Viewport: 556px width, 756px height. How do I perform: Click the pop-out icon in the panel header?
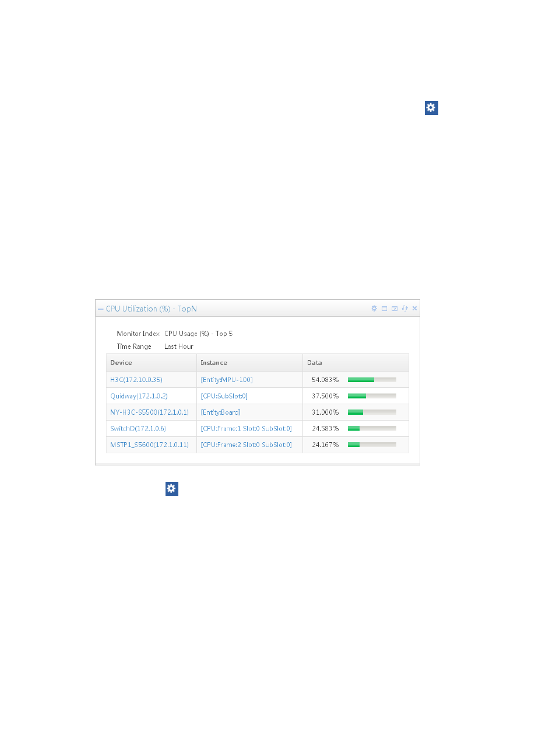[395, 309]
